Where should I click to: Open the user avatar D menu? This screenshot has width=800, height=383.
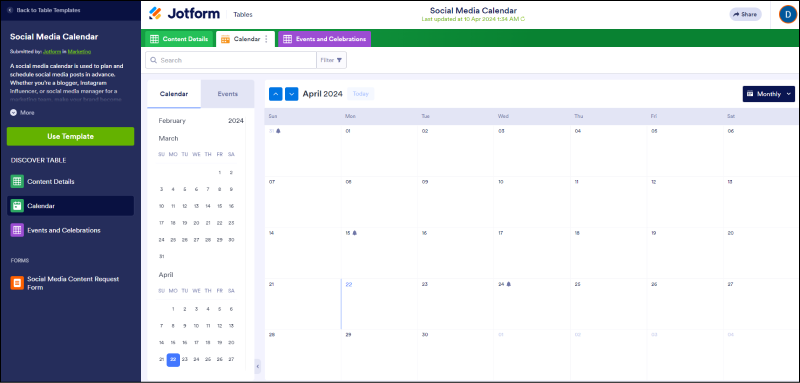(788, 14)
